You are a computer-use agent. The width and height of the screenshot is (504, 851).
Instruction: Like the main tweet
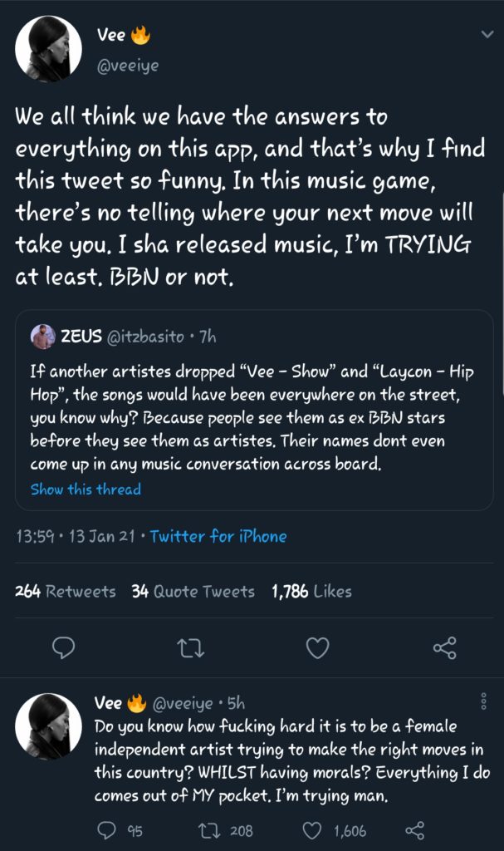pyautogui.click(x=317, y=647)
